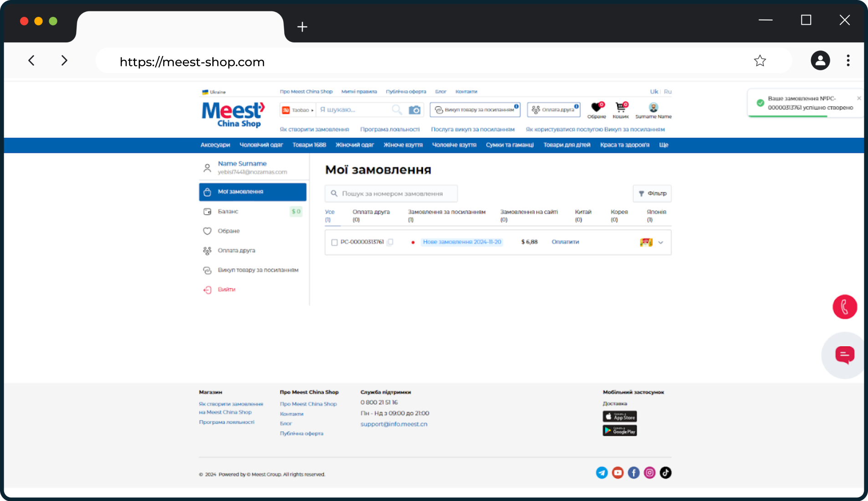868x501 pixels.
Task: Open Аксесуари category
Action: (x=215, y=145)
